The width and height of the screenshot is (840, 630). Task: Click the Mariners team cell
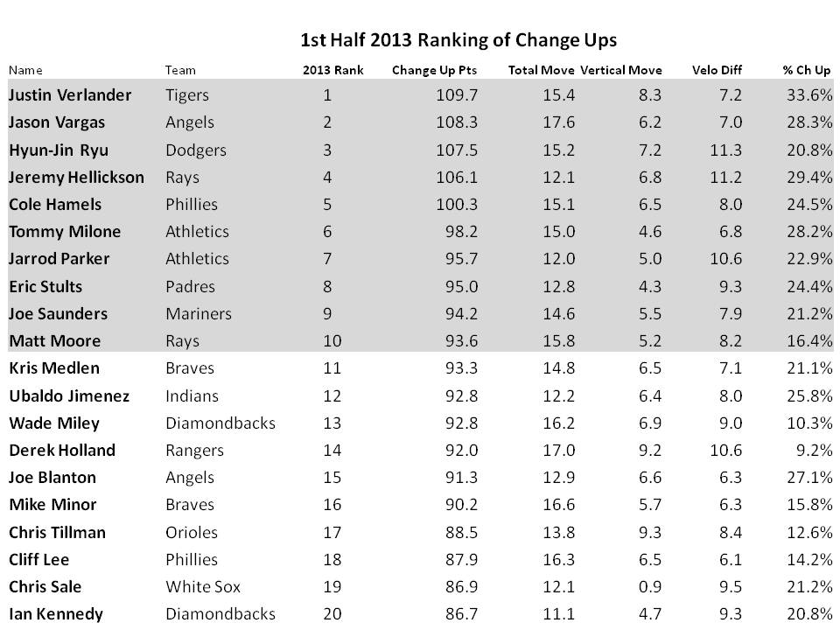199,313
